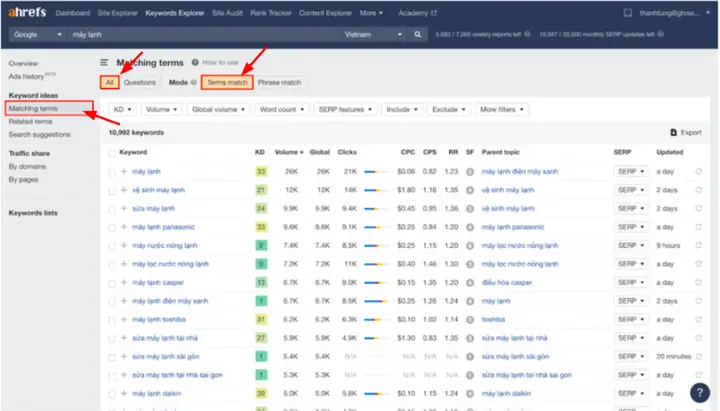The height and width of the screenshot is (411, 720).
Task: Open Site Explorer in top menu
Action: coord(118,13)
